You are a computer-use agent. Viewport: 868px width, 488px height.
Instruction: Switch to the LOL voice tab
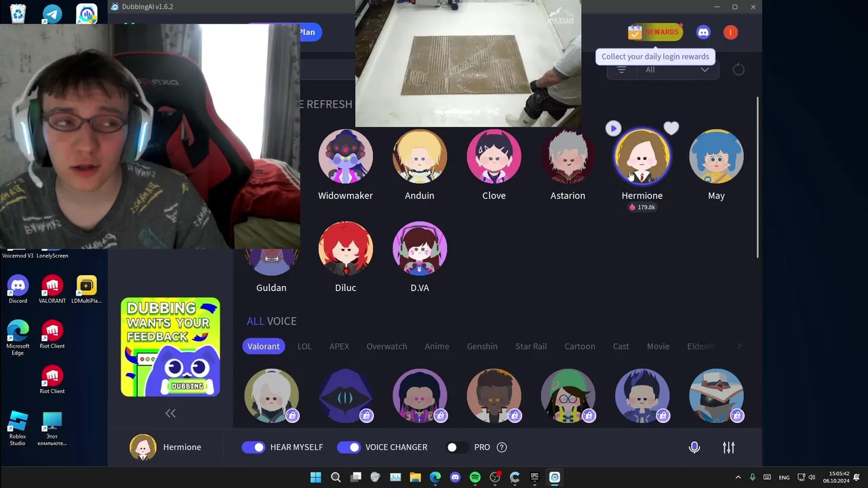(x=304, y=346)
